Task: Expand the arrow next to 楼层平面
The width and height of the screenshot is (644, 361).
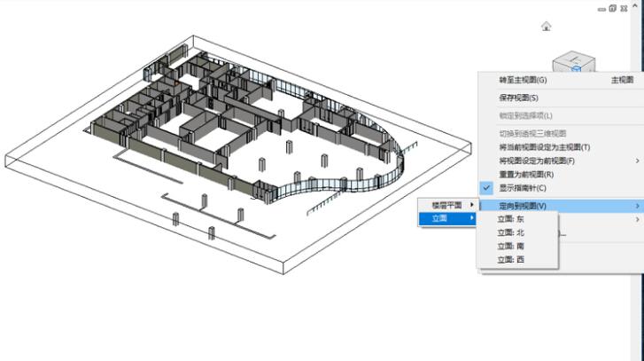Action: point(471,204)
